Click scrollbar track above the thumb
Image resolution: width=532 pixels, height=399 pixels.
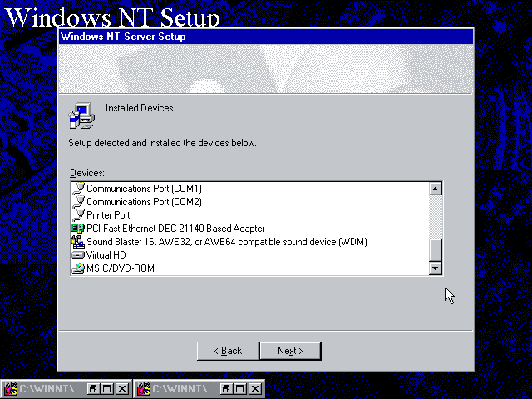click(436, 217)
